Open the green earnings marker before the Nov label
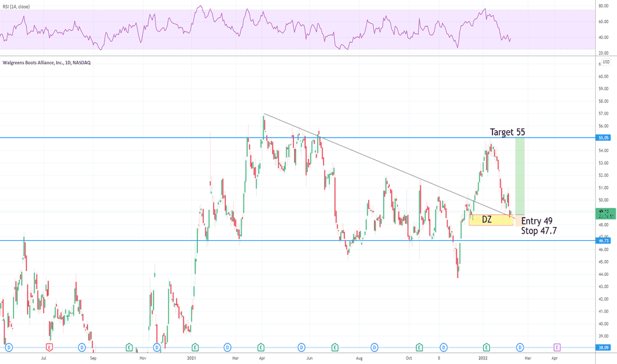Viewport: 617px width, 364px height. tap(129, 347)
